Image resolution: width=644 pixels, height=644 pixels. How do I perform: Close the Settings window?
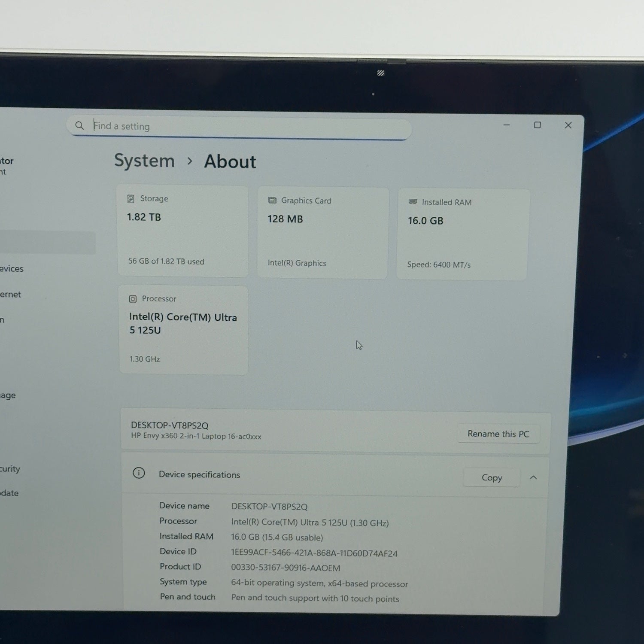568,125
